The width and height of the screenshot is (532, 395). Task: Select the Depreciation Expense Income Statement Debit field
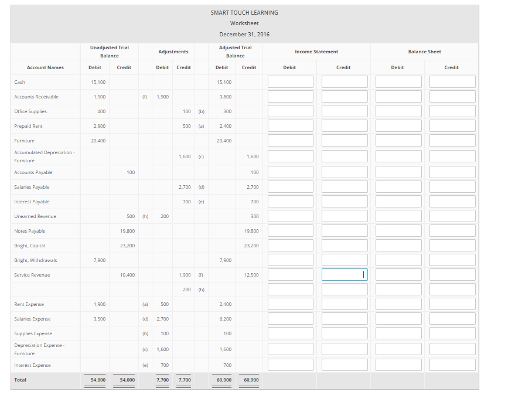(291, 348)
